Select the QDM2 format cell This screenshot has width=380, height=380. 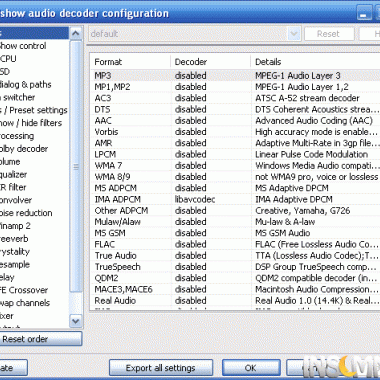pos(106,278)
